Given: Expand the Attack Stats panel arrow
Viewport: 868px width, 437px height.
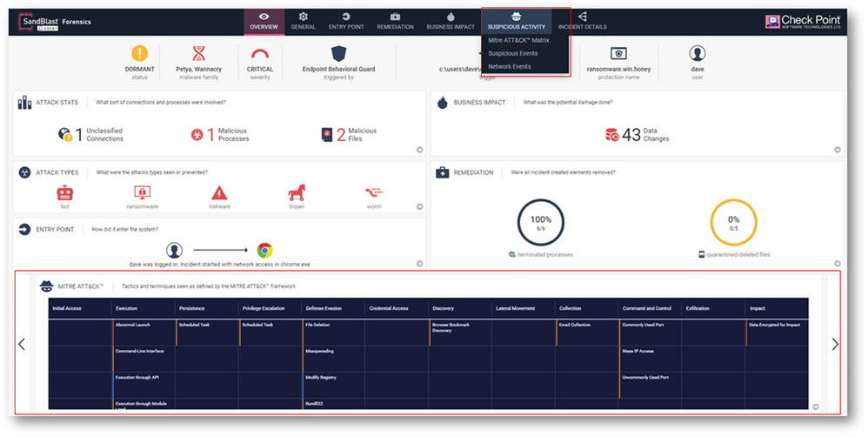Looking at the screenshot, I should (x=419, y=150).
